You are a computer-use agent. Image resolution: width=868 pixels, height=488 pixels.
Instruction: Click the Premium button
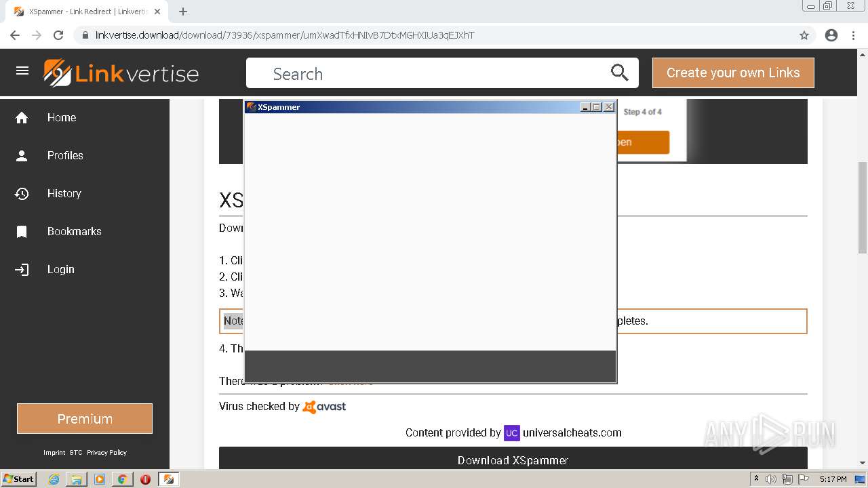(x=85, y=419)
